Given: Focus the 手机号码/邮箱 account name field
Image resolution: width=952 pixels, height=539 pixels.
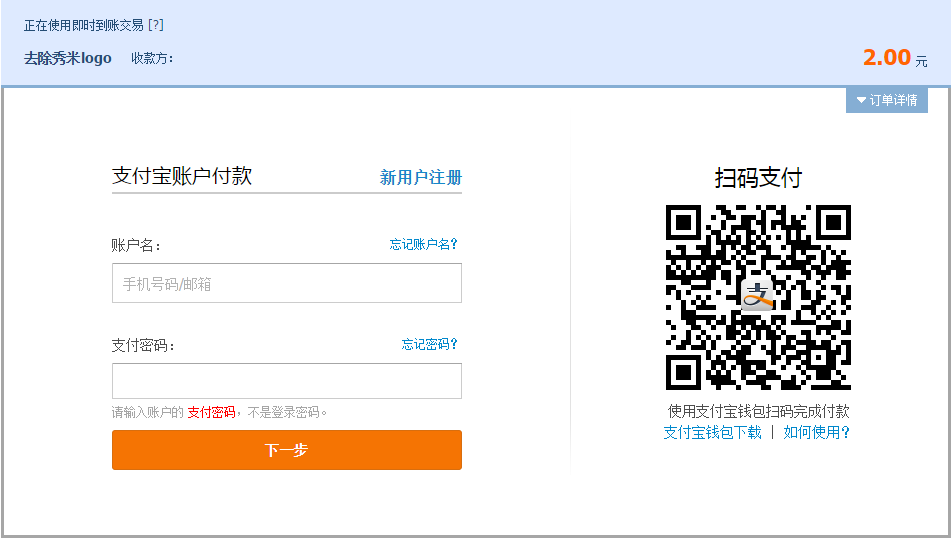Looking at the screenshot, I should pyautogui.click(x=286, y=284).
